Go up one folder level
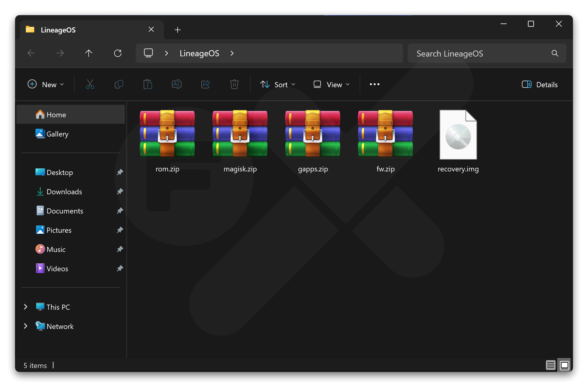Screen dimensions: 588x387 point(89,54)
